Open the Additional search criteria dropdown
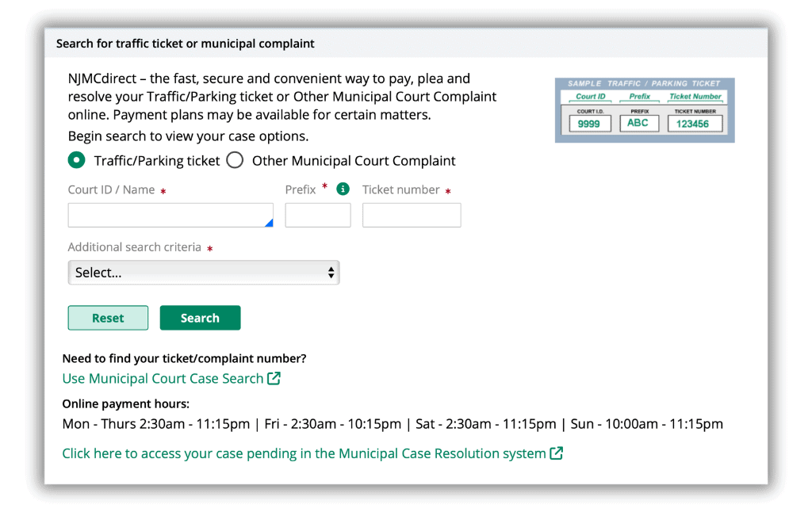The image size is (812, 512). (x=203, y=273)
